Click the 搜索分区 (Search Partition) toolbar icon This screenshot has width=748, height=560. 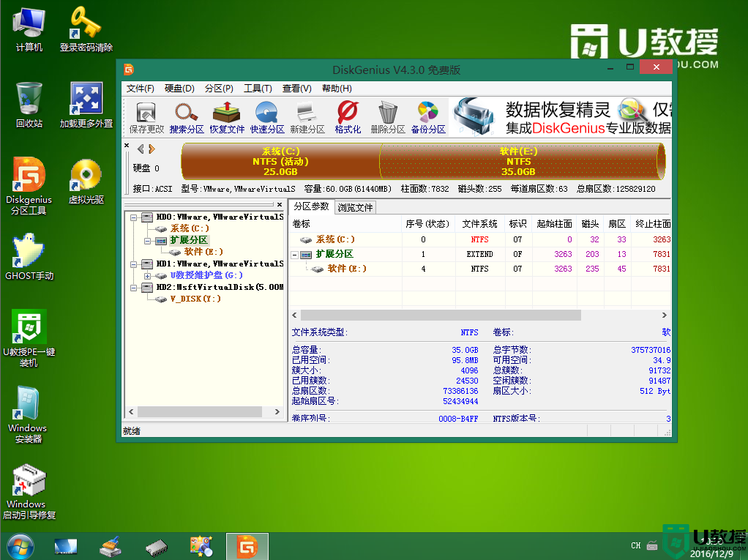(x=187, y=118)
